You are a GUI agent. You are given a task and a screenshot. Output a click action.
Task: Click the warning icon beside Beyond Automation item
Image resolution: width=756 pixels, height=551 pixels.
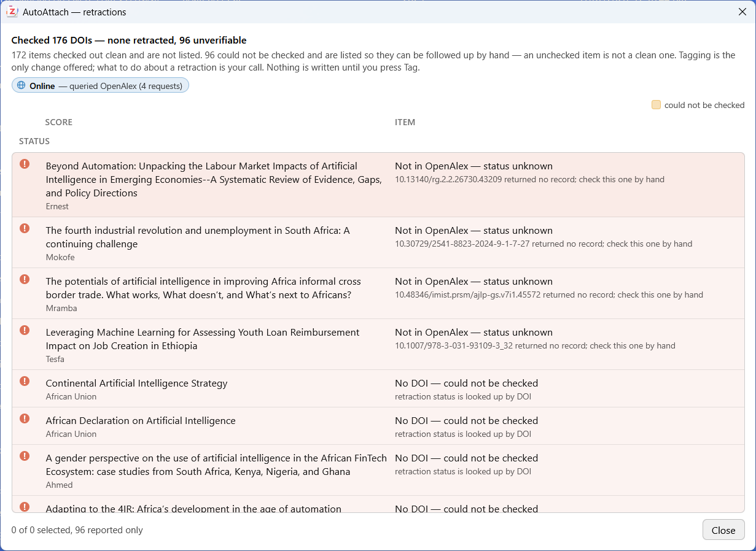click(25, 164)
